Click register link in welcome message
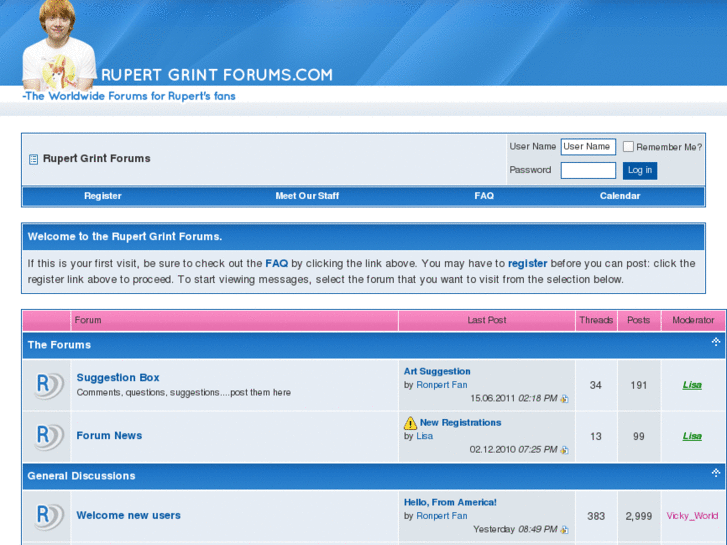Image resolution: width=727 pixels, height=545 pixels. pos(527,263)
